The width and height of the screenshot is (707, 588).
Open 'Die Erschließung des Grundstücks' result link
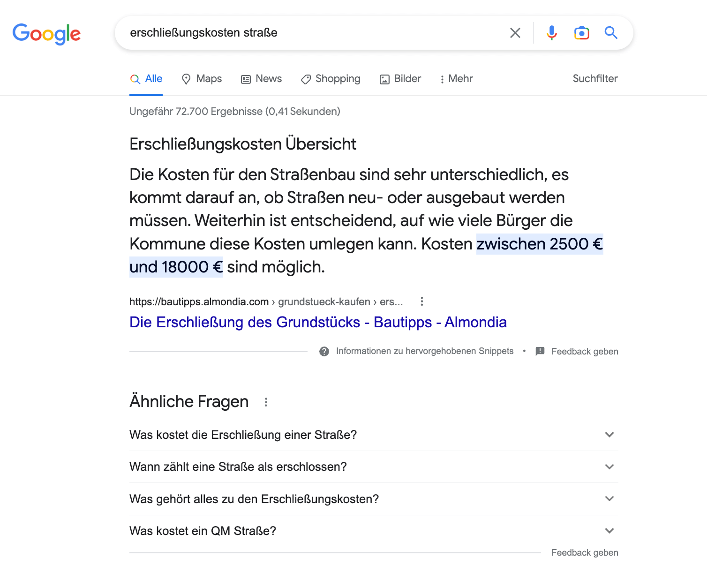point(318,322)
